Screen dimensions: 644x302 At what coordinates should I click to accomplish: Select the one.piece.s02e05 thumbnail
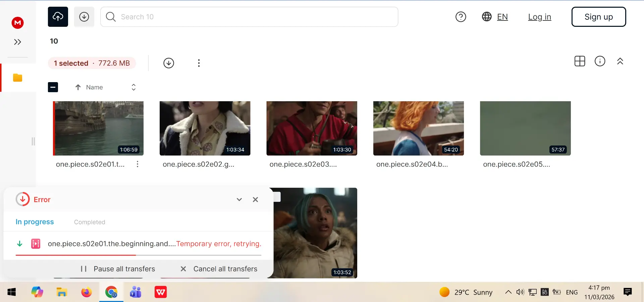pyautogui.click(x=525, y=128)
